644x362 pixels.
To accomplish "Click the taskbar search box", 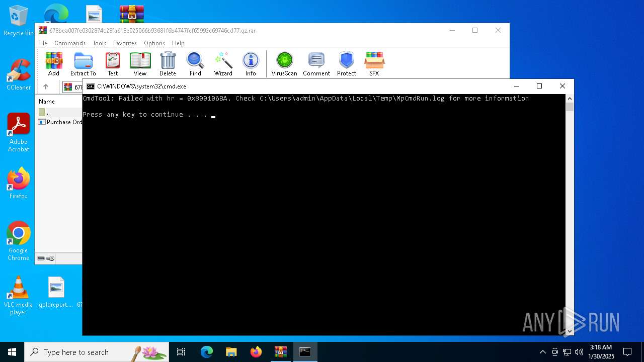I will (97, 352).
